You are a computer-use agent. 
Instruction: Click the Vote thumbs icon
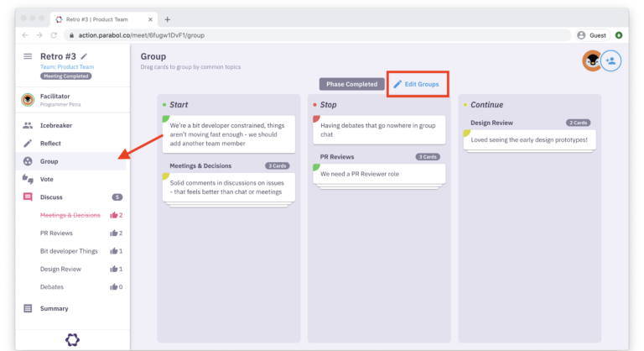28,179
